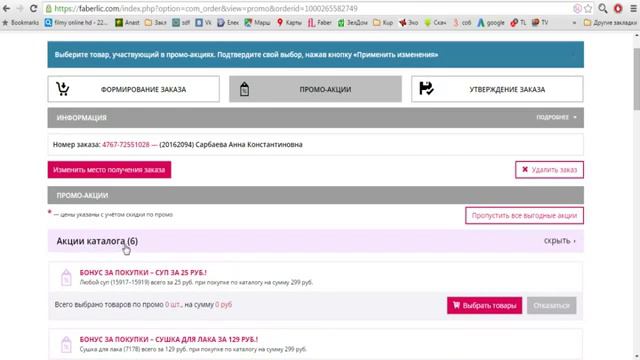Open the Anast bookmark
The width and height of the screenshot is (640, 360).
pyautogui.click(x=127, y=23)
